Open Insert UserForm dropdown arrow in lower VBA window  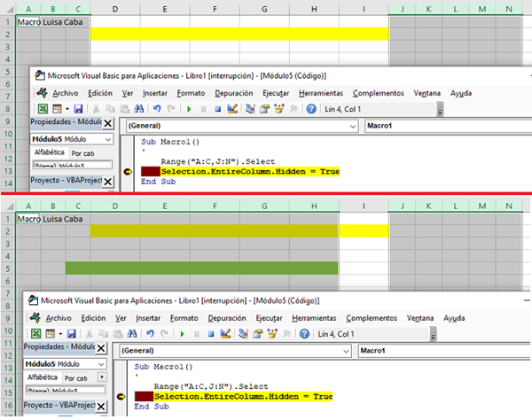pos(60,333)
